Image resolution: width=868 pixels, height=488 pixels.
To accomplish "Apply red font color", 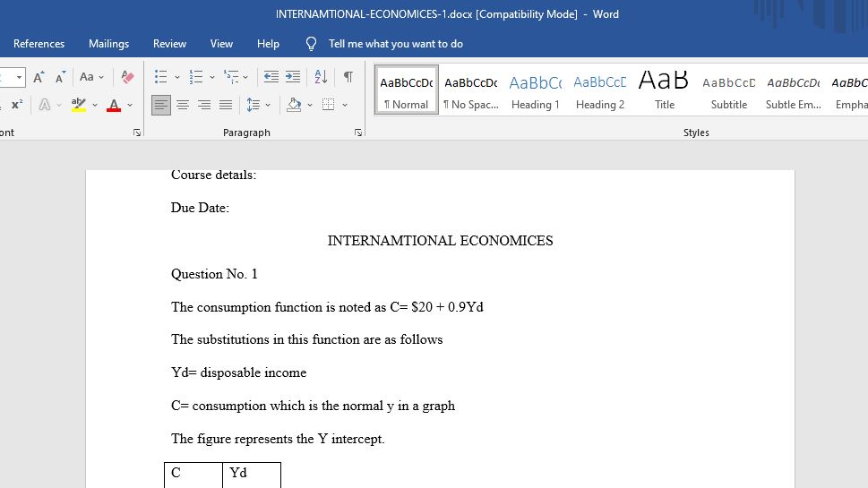I will pos(114,105).
